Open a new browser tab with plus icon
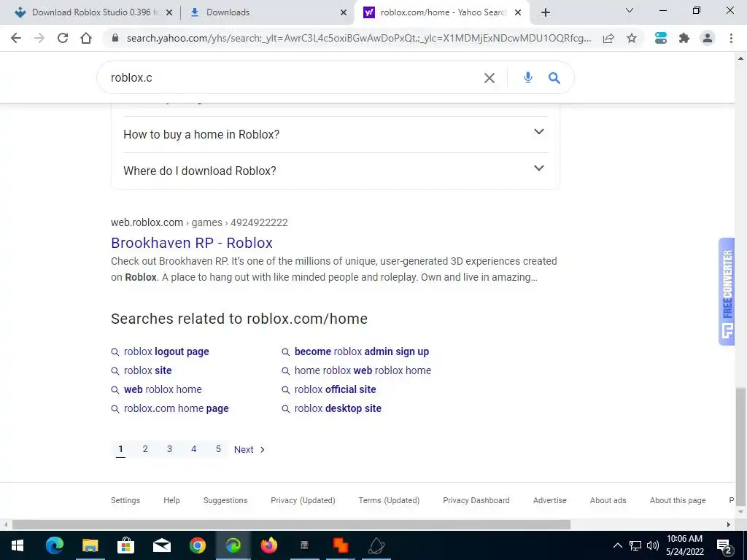The width and height of the screenshot is (747, 560). (x=546, y=12)
